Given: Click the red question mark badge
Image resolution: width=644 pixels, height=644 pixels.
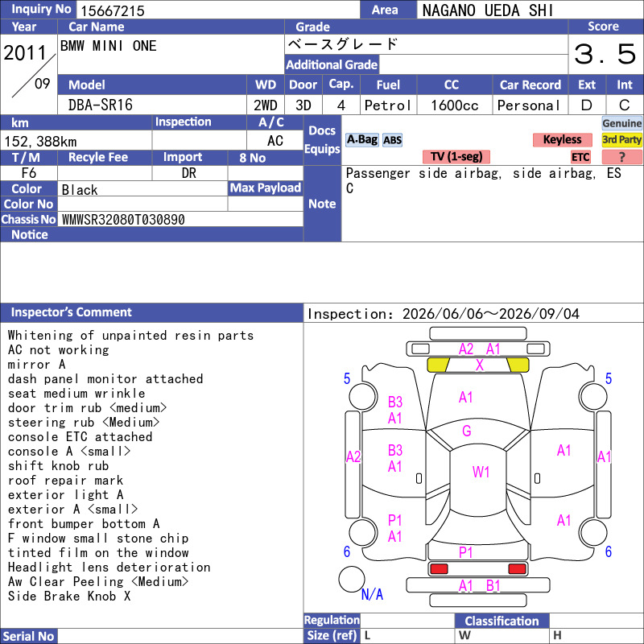Looking at the screenshot, I should 621,157.
